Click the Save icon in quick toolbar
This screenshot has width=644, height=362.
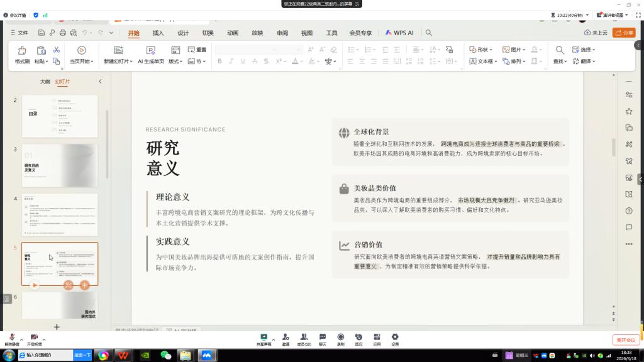point(42,33)
